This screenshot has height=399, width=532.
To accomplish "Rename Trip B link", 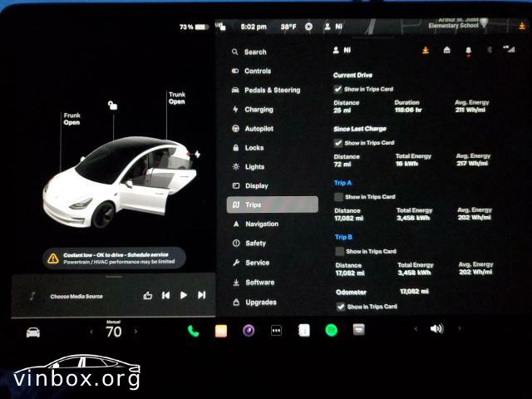I will [343, 237].
